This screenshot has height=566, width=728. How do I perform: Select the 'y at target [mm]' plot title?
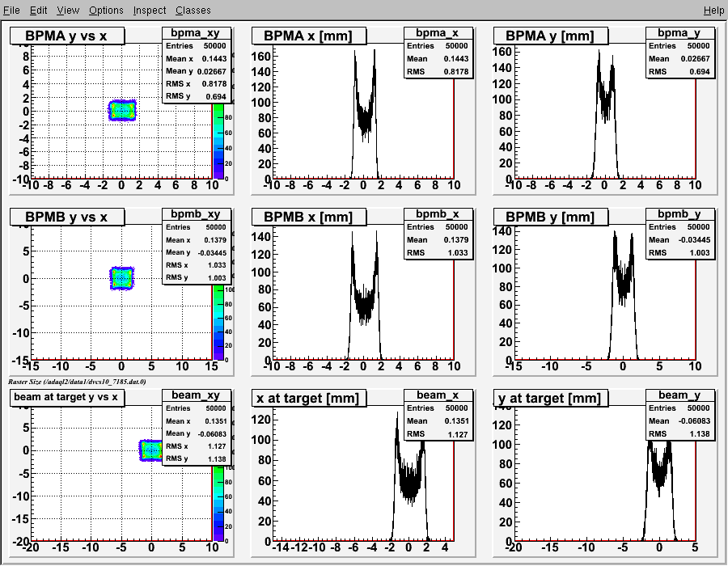551,398
